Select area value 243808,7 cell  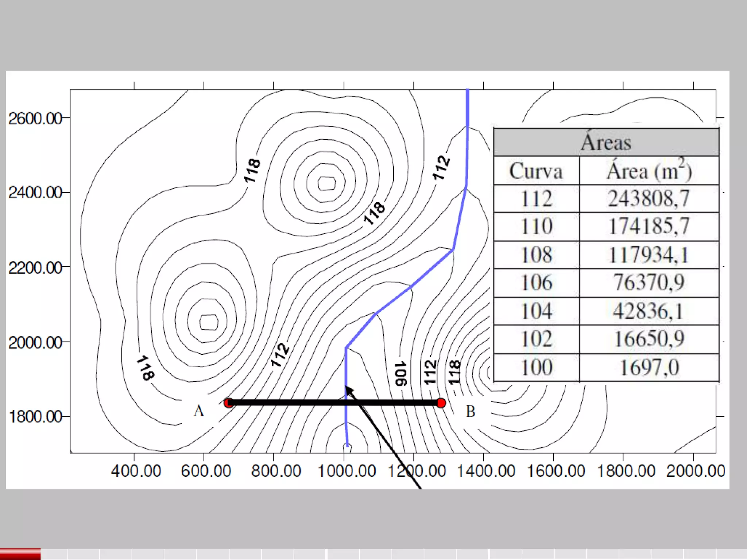click(x=649, y=199)
